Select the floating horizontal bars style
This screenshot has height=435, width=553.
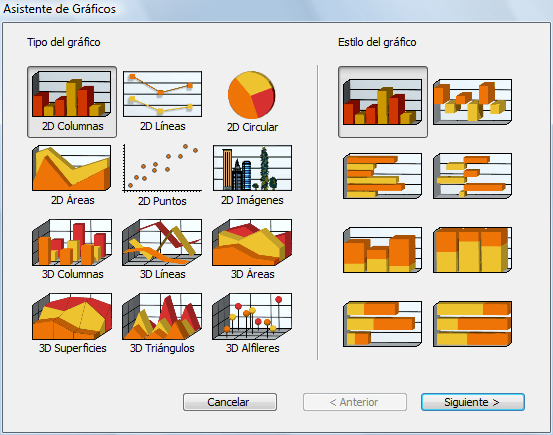coord(473,176)
